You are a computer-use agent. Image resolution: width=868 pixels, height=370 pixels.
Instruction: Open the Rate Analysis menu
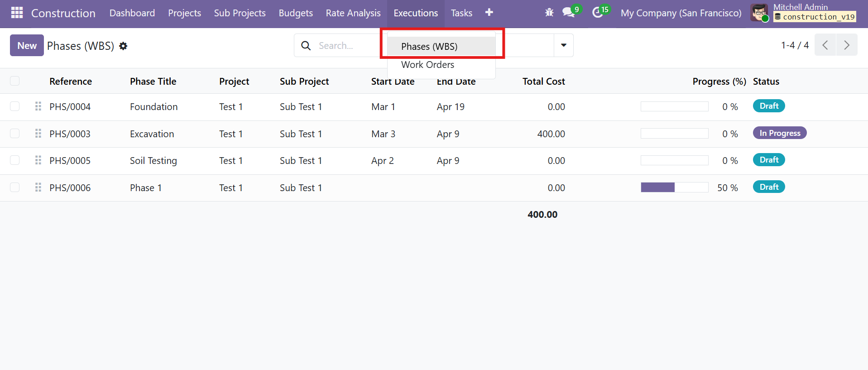353,13
